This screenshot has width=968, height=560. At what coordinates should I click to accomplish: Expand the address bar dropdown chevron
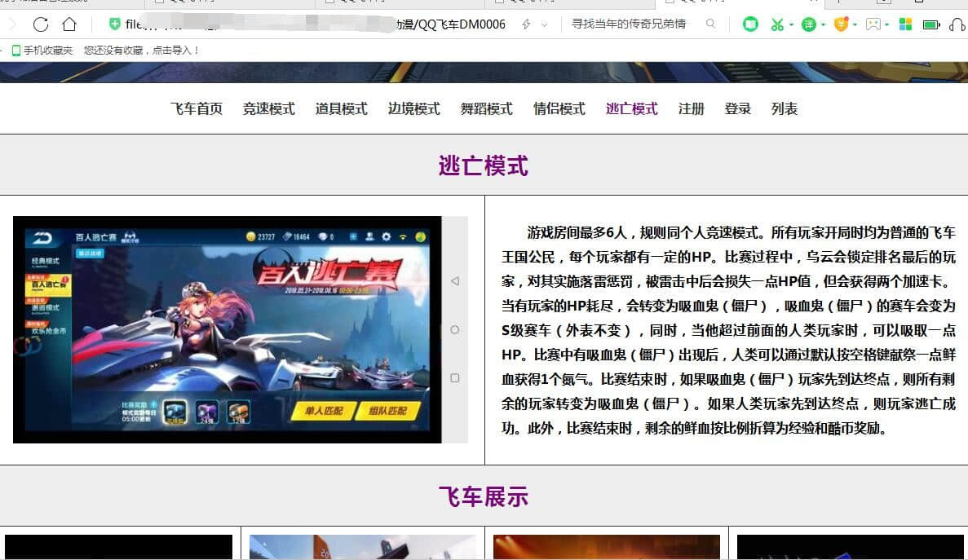[544, 24]
